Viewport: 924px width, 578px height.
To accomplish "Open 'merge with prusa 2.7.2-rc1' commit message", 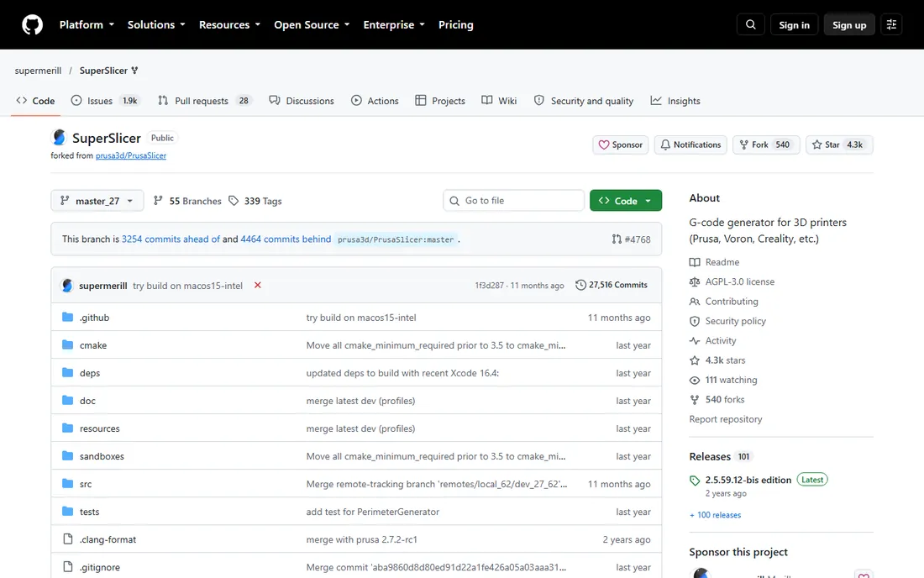I will pos(361,539).
